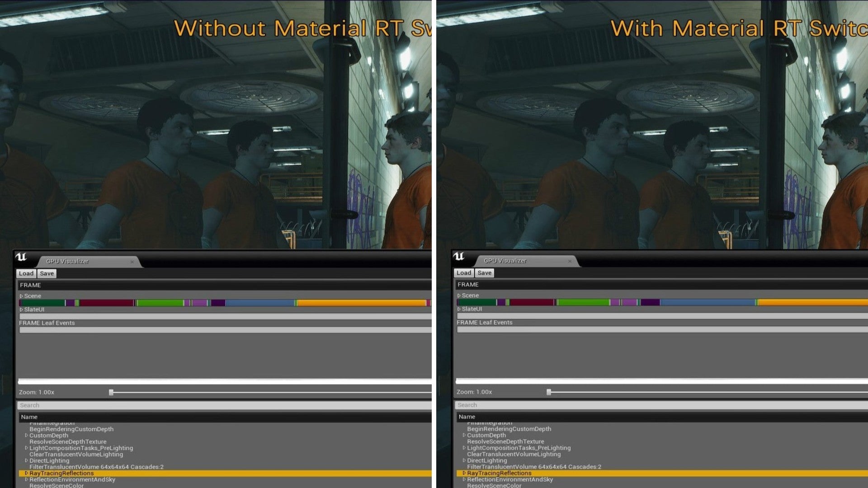The height and width of the screenshot is (488, 868).
Task: Expand ReflectionEnvironmentAndSky in left list
Action: tap(26, 480)
